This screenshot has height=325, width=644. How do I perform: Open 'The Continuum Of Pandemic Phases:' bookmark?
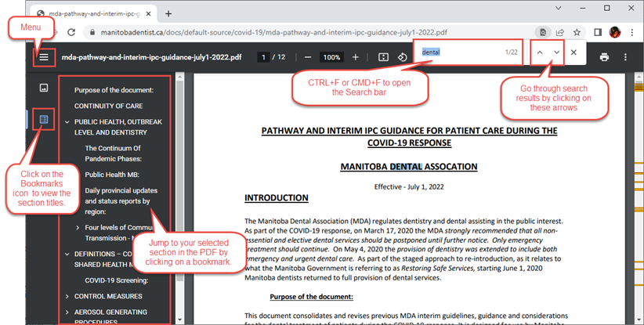[x=114, y=153]
